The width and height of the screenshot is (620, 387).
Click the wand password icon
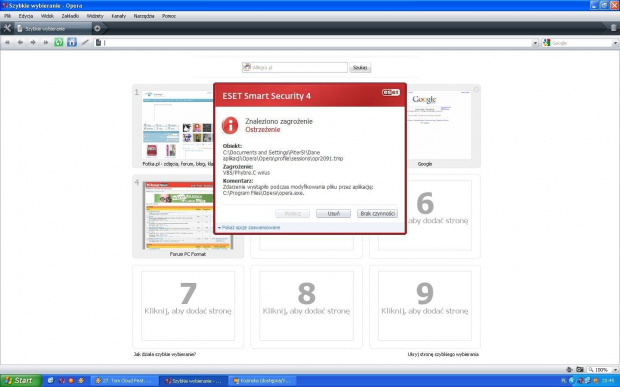click(x=85, y=42)
